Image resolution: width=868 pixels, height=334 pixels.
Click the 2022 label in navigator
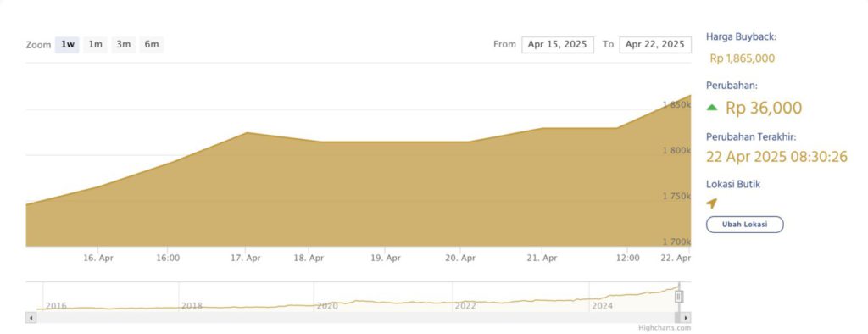point(465,306)
